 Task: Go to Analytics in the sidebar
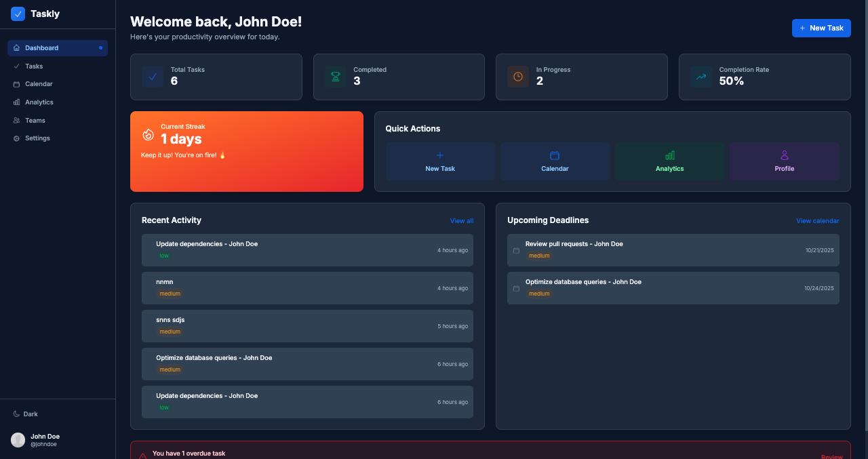(39, 102)
